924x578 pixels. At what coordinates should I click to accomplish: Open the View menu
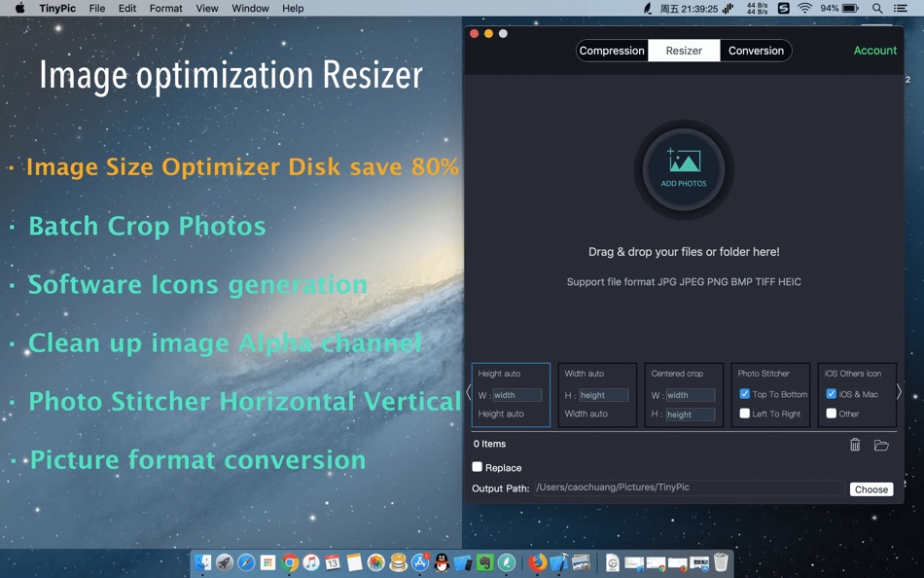pos(207,8)
